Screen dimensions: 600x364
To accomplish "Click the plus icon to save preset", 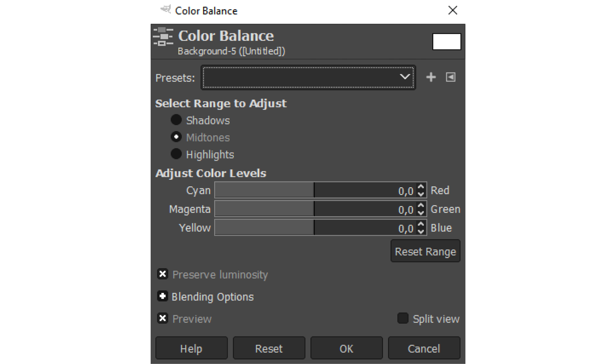I will [x=431, y=77].
